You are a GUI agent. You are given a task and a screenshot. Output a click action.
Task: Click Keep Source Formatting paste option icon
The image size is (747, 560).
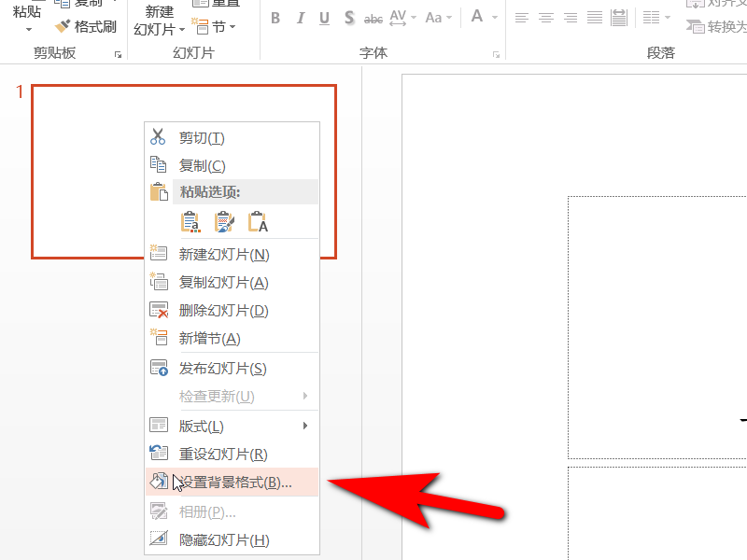pyautogui.click(x=190, y=222)
